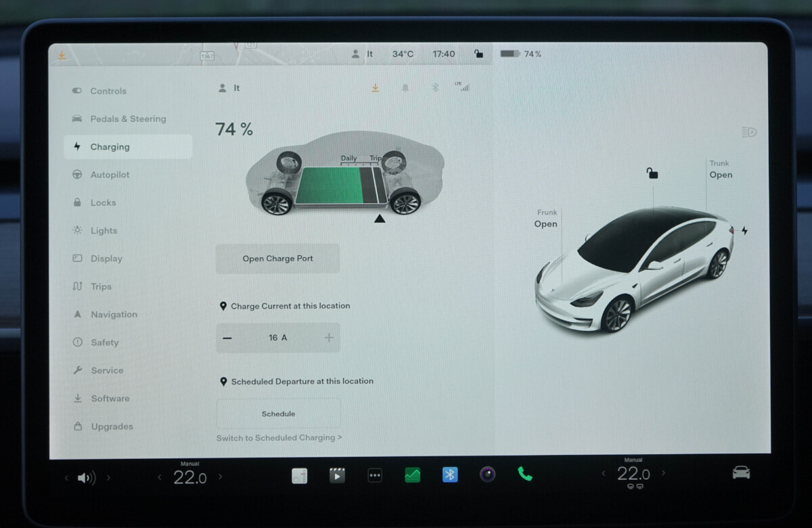Decrease charge current with the minus button
This screenshot has height=528, width=812.
227,338
